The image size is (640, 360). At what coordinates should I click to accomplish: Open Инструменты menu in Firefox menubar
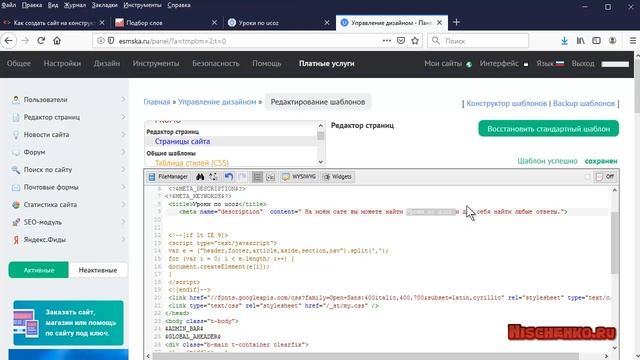(x=142, y=5)
